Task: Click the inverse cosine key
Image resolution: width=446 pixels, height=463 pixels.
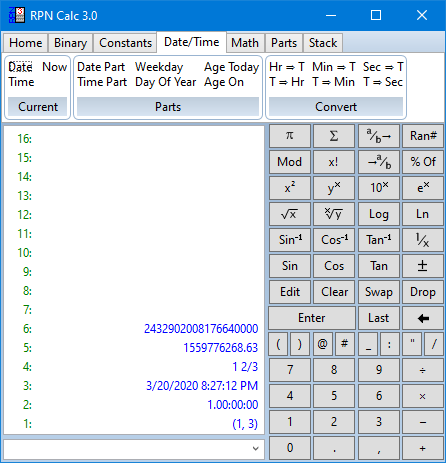Action: coord(334,240)
